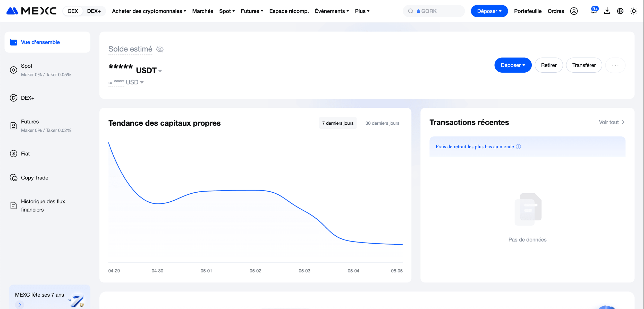The width and height of the screenshot is (644, 309).
Task: Click the Tendance des capitaux propres heading
Action: [x=164, y=123]
